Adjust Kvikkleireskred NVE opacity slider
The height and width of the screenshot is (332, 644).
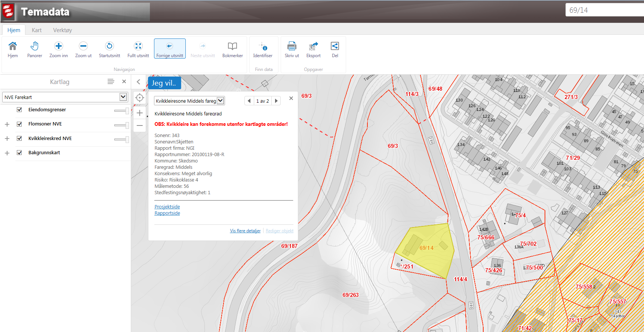(121, 139)
